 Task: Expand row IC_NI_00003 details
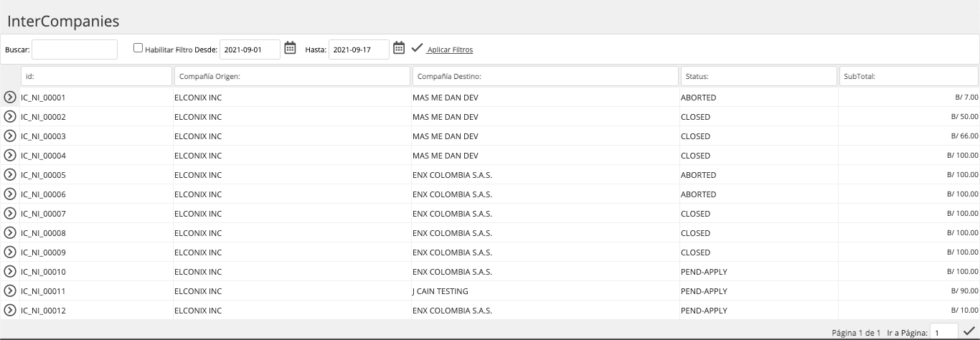[10, 136]
